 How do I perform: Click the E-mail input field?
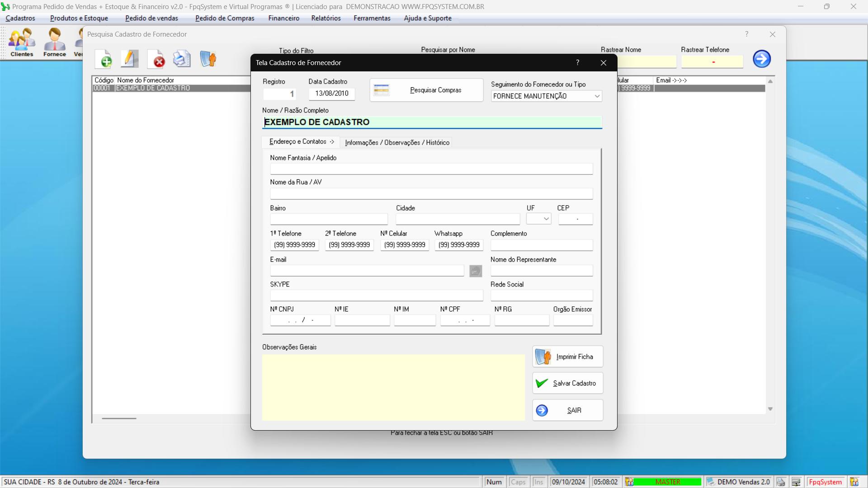click(x=367, y=271)
